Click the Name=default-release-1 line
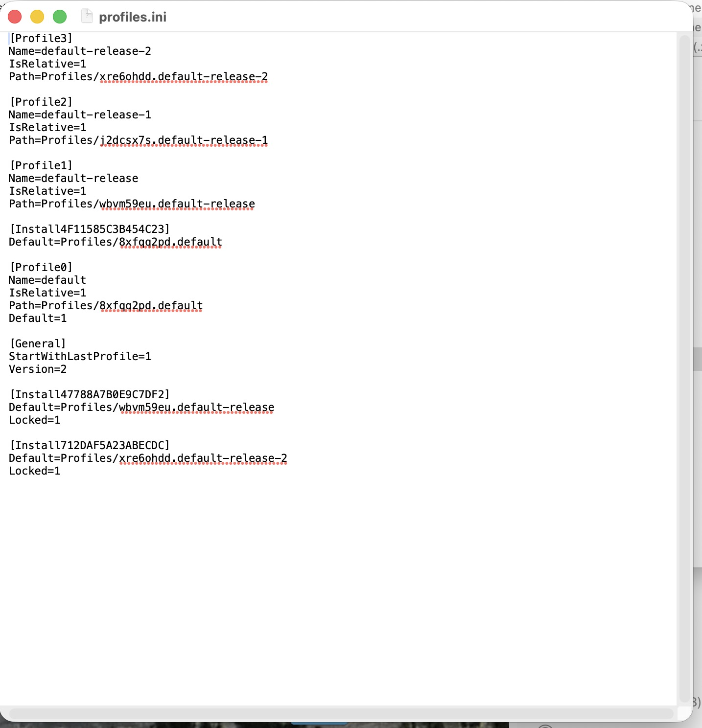Image resolution: width=702 pixels, height=728 pixels. [x=80, y=114]
